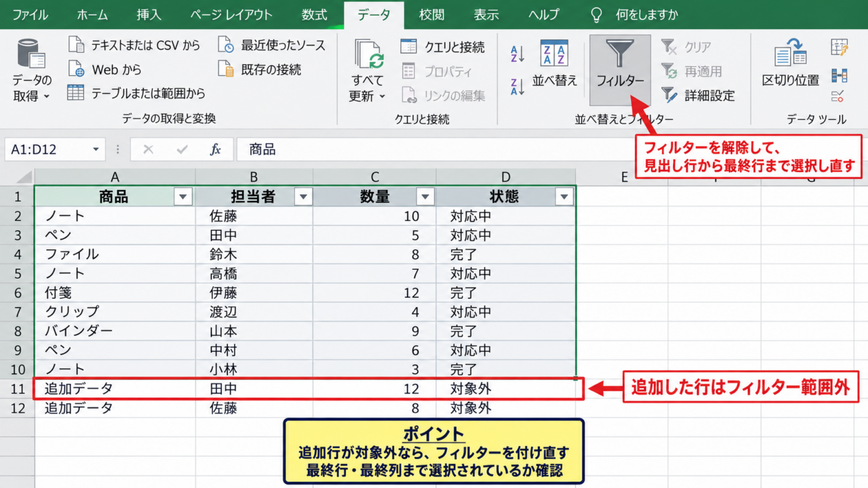The width and height of the screenshot is (868, 488).
Task: Open the 商品 column filter dropdown
Action: tap(183, 197)
